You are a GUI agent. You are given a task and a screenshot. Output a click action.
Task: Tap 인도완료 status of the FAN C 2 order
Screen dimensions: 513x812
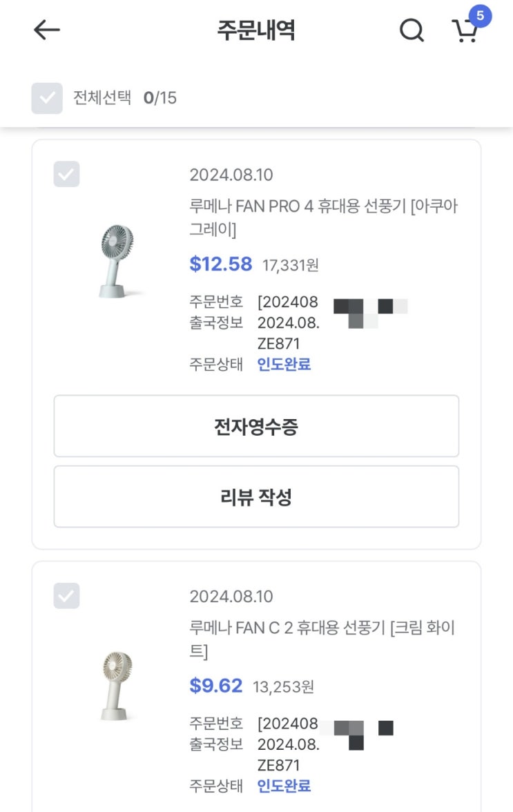pos(284,786)
